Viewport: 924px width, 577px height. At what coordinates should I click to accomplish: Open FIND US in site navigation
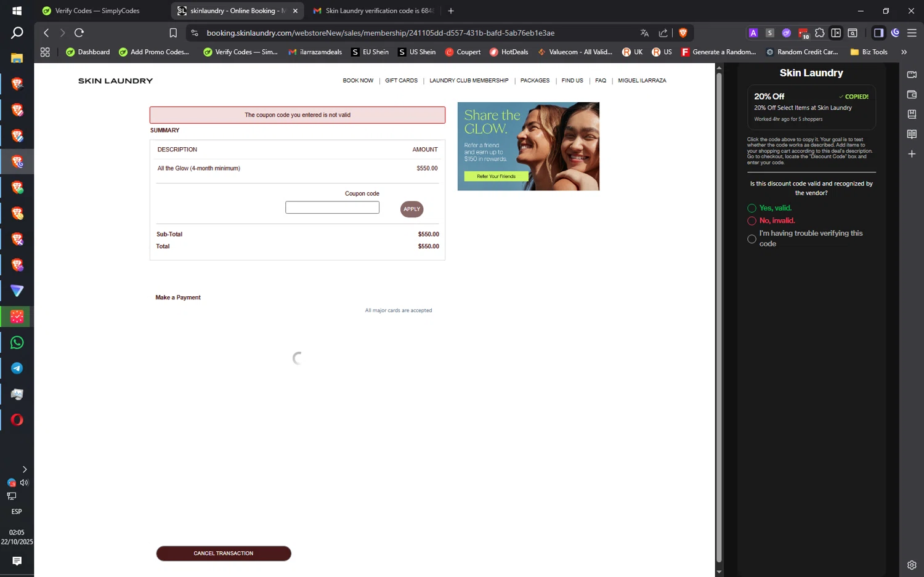[572, 81]
